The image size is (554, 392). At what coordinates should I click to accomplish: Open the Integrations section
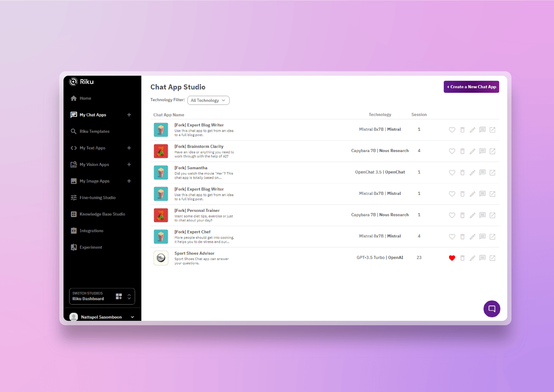(91, 231)
